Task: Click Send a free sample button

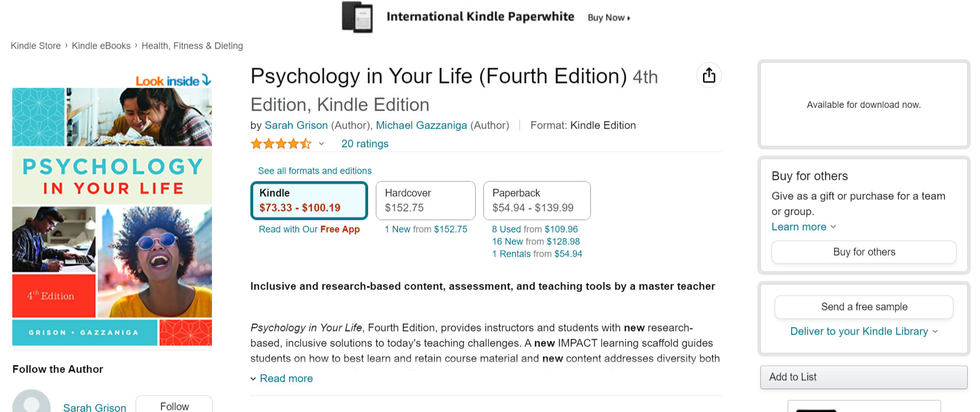Action: (x=863, y=307)
